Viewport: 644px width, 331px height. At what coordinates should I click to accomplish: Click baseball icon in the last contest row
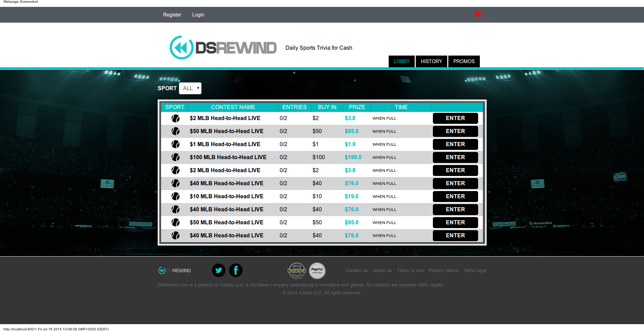click(x=175, y=236)
